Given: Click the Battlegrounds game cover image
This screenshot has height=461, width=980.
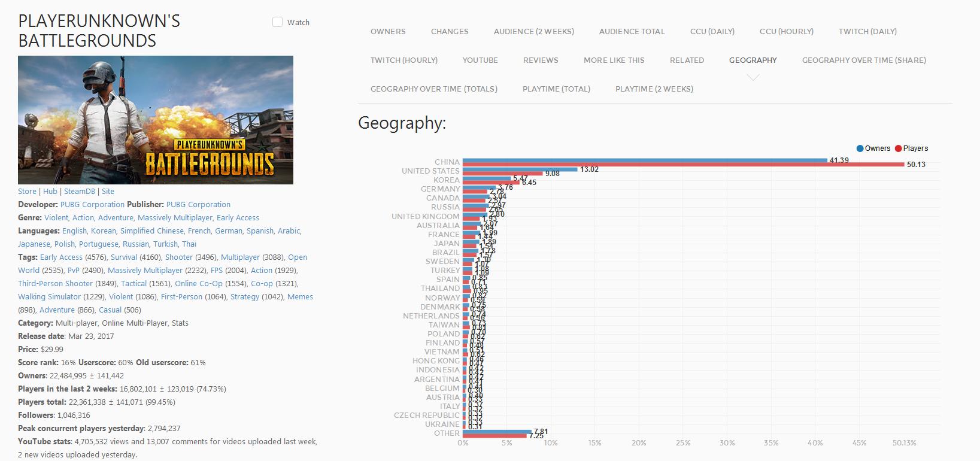Looking at the screenshot, I should click(156, 120).
